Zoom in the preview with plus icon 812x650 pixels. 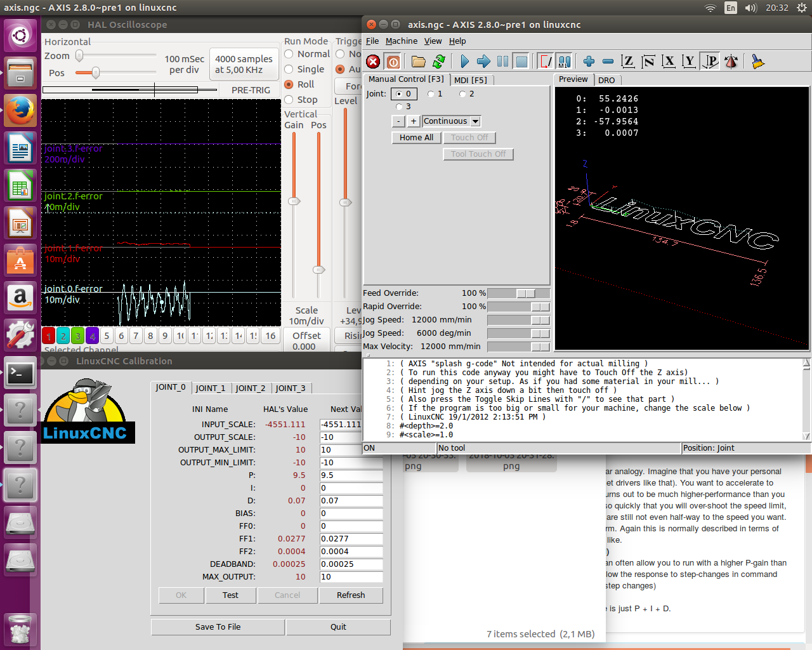tap(589, 62)
